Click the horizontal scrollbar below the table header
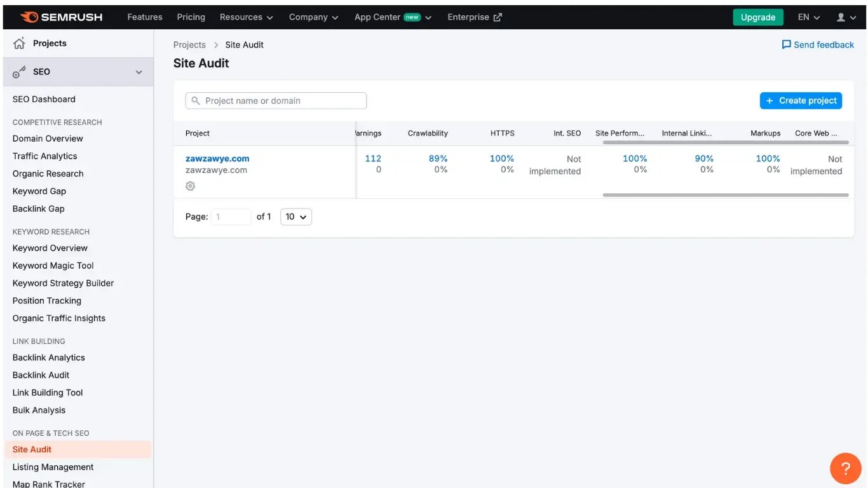The width and height of the screenshot is (868, 488). [x=726, y=142]
